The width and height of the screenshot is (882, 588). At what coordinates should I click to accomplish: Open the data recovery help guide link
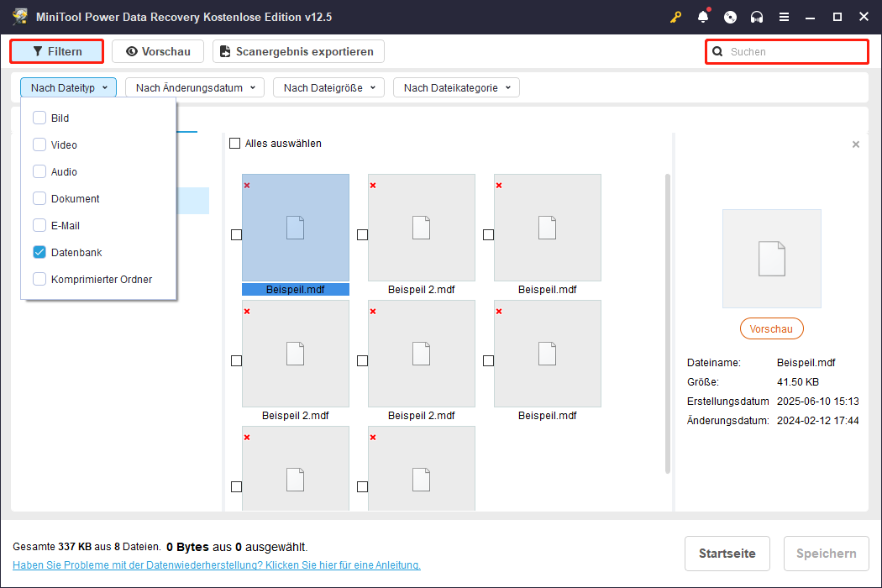tap(217, 565)
